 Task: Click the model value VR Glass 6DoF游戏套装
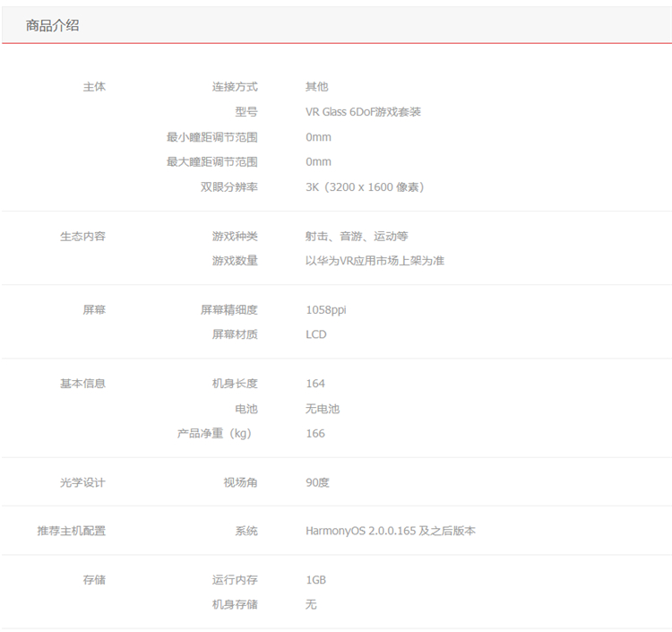pos(363,112)
